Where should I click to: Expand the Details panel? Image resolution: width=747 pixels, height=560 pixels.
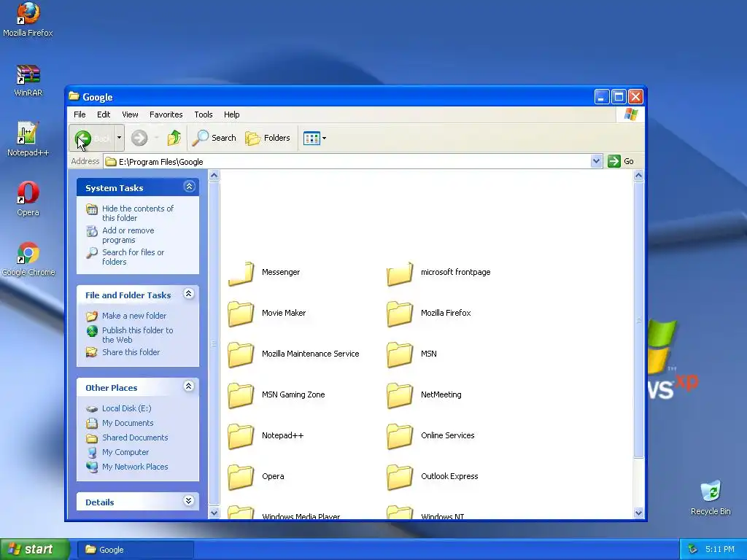tap(189, 500)
